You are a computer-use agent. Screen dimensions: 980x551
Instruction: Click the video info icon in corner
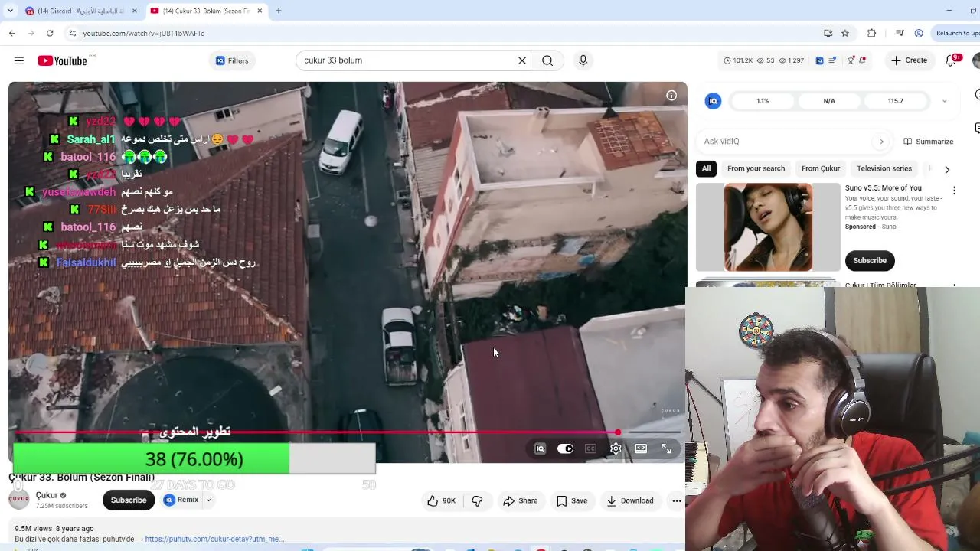click(x=671, y=96)
